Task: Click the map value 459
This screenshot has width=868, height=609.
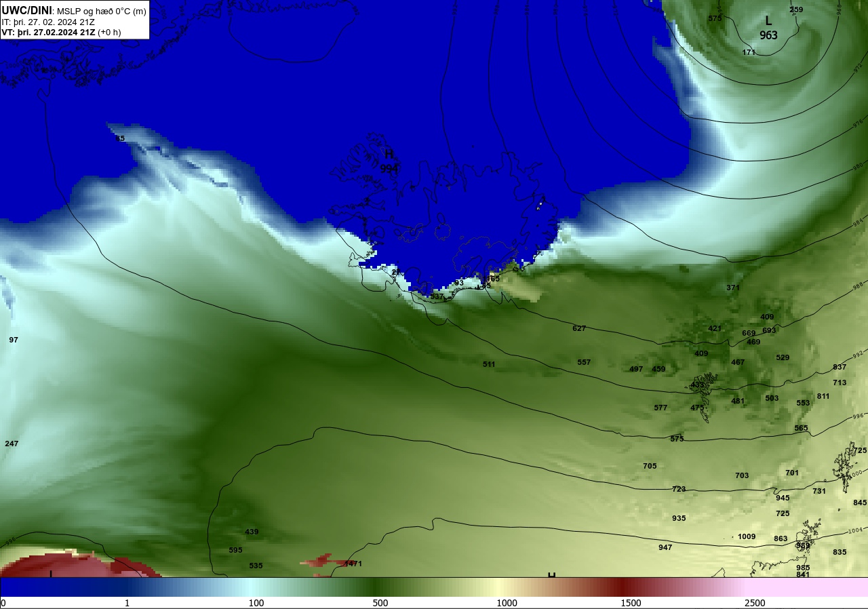Action: 658,369
